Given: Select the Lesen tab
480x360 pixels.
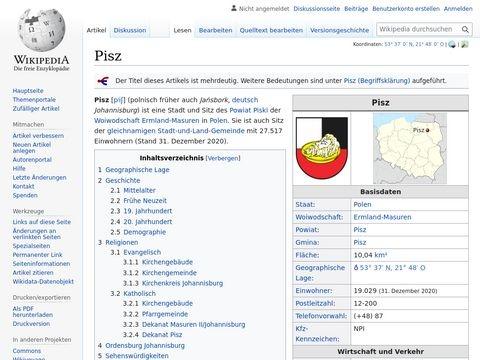Looking at the screenshot, I should point(182,30).
